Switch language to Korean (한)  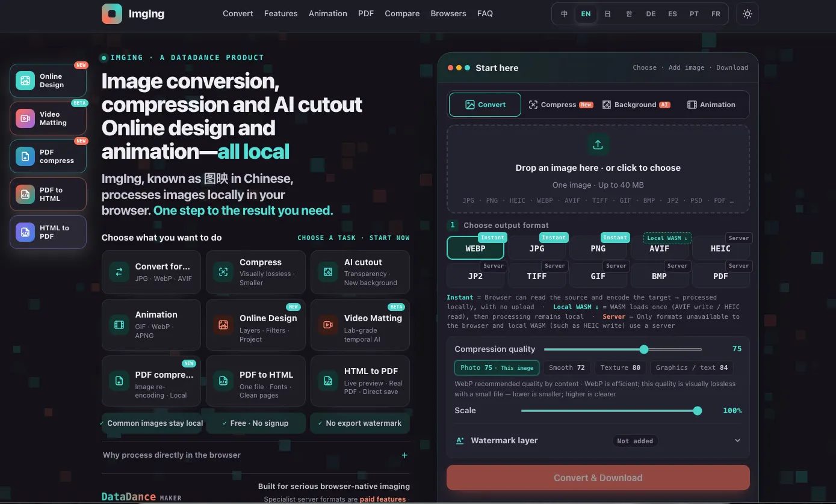629,14
